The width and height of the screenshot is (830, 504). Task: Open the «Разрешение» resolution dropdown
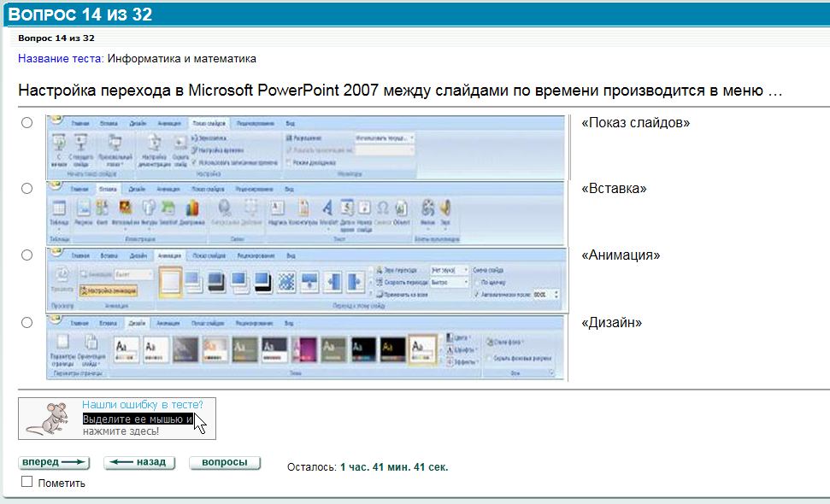385,138
